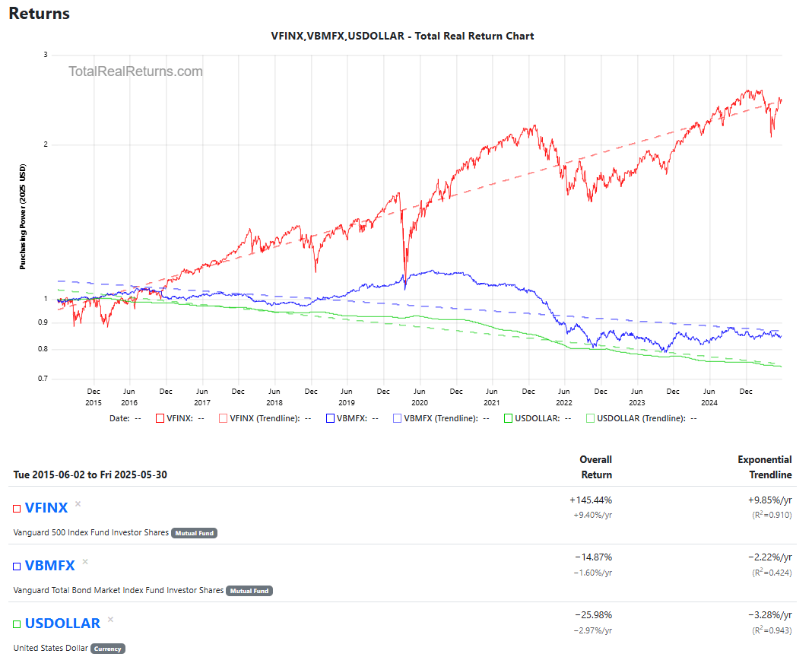The height and width of the screenshot is (657, 812).
Task: Click the −1.60%/yr value for VBMFX
Action: [592, 573]
